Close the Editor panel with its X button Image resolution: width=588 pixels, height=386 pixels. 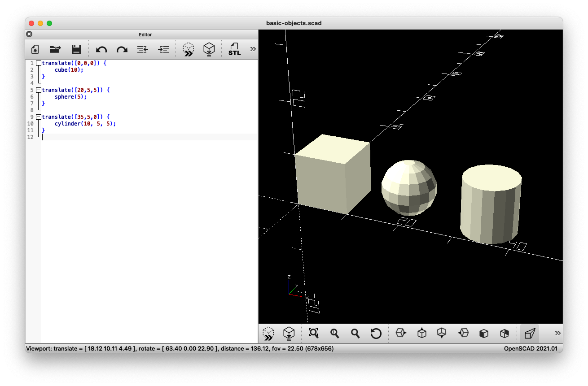pos(29,34)
